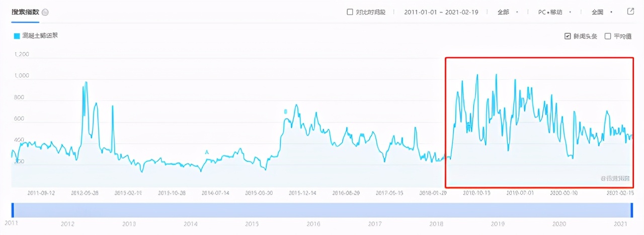Uncheck the 新闻头条 checkbox
This screenshot has height=235, width=644.
pos(568,36)
